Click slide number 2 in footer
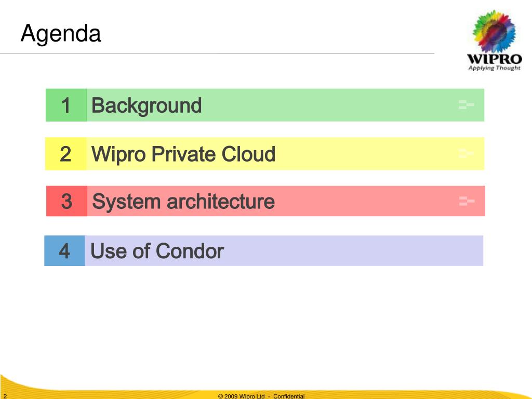The image size is (532, 399). point(5,396)
